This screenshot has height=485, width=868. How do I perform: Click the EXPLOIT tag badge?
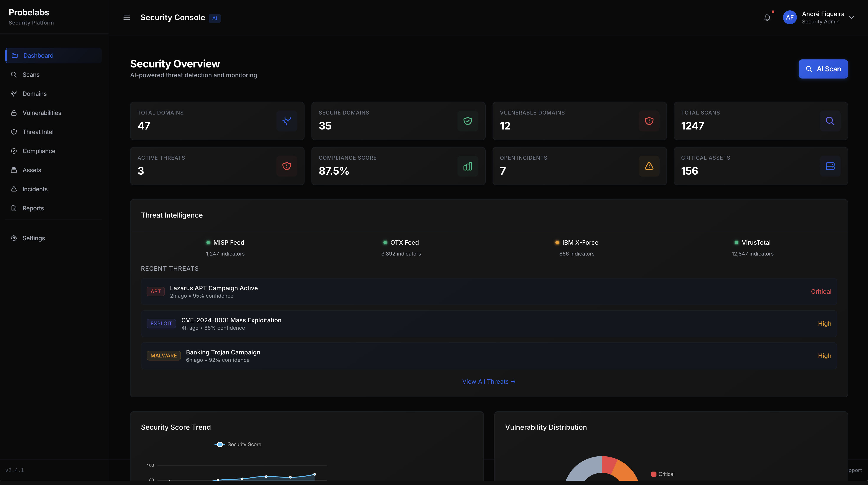[x=161, y=324]
